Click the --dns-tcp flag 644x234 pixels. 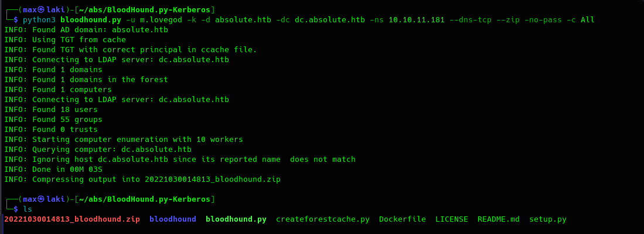(x=471, y=20)
